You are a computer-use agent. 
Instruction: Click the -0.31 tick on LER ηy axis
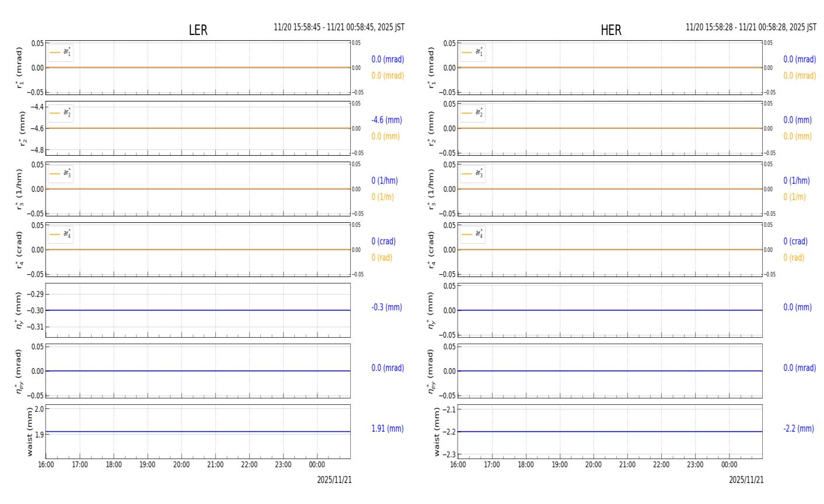click(x=35, y=327)
